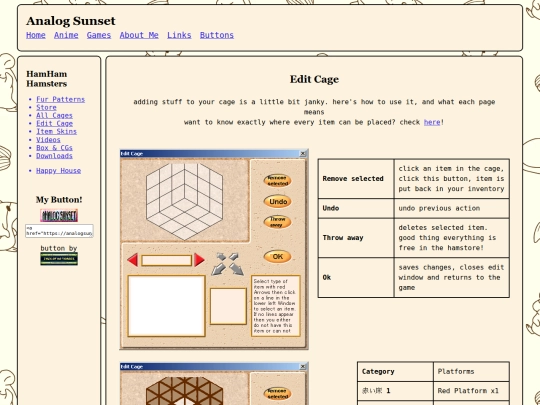Click 'undo previous action' description cell
The image size is (540, 405).
[x=452, y=208]
